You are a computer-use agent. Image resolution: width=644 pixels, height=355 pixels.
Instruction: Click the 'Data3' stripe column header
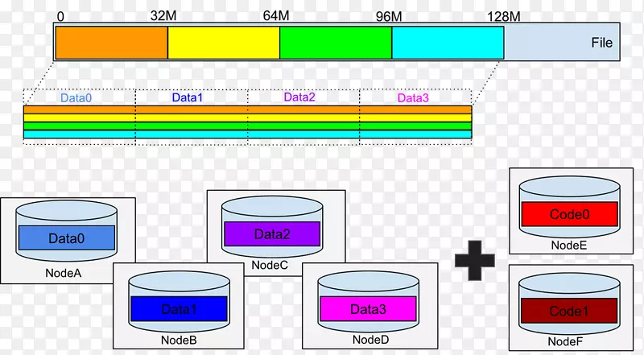(x=413, y=97)
